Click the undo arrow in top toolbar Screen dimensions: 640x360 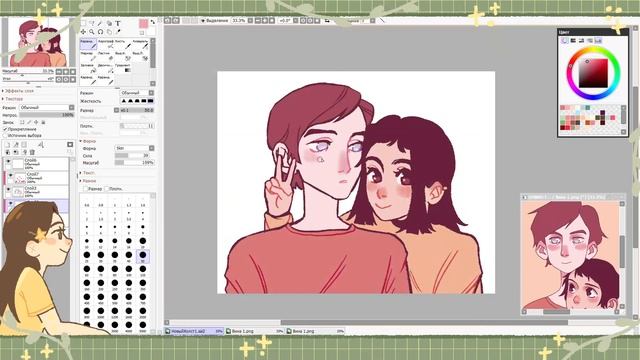[x=167, y=20]
